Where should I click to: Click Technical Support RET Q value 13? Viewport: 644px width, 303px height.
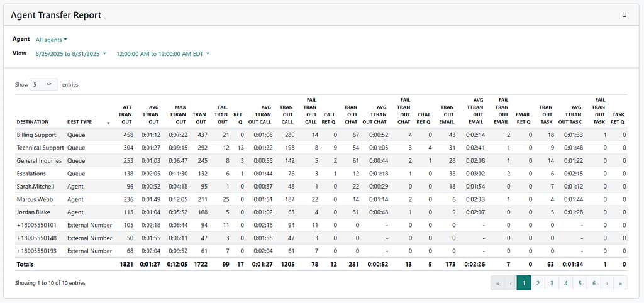tap(241, 147)
